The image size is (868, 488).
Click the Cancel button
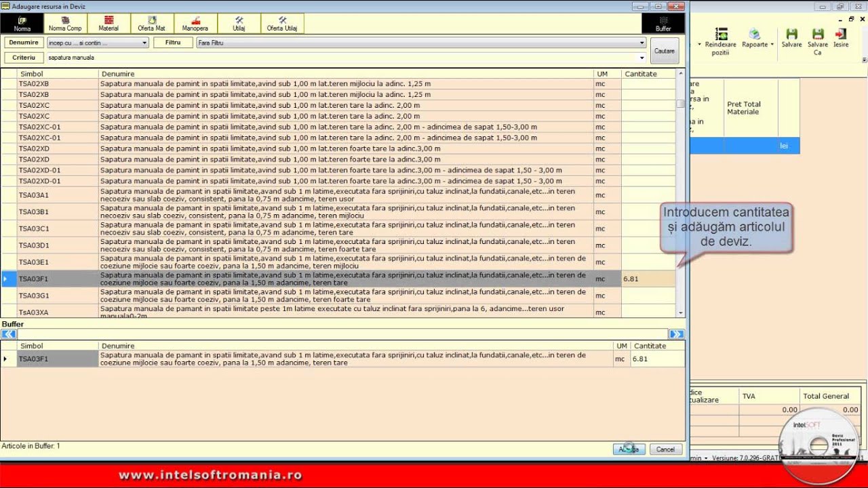[665, 449]
